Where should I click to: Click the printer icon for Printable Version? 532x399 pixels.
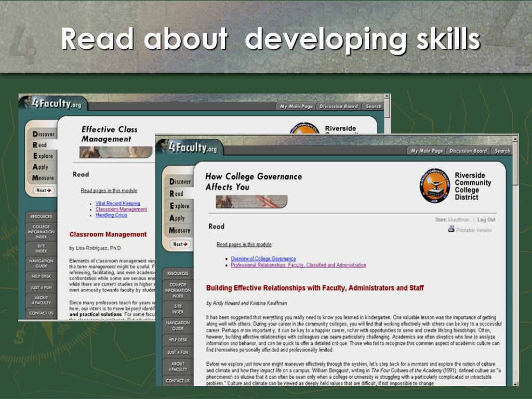(451, 229)
